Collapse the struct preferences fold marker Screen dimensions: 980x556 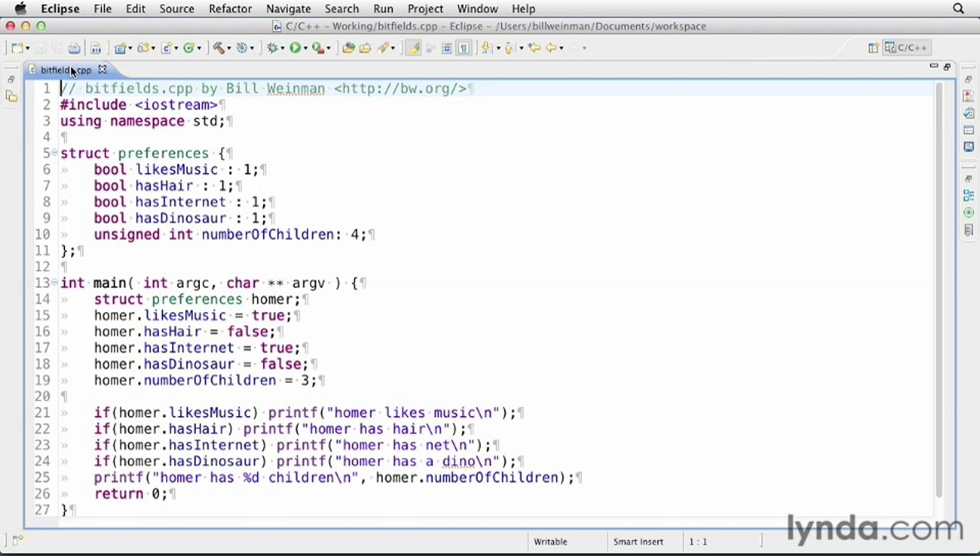[54, 153]
